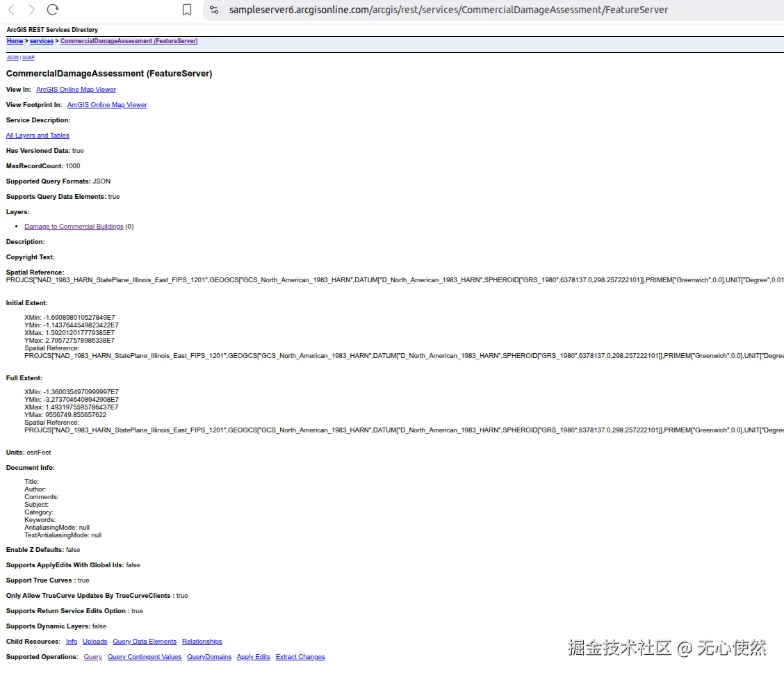Open the SOAP format link
The image size is (784, 675).
[28, 58]
